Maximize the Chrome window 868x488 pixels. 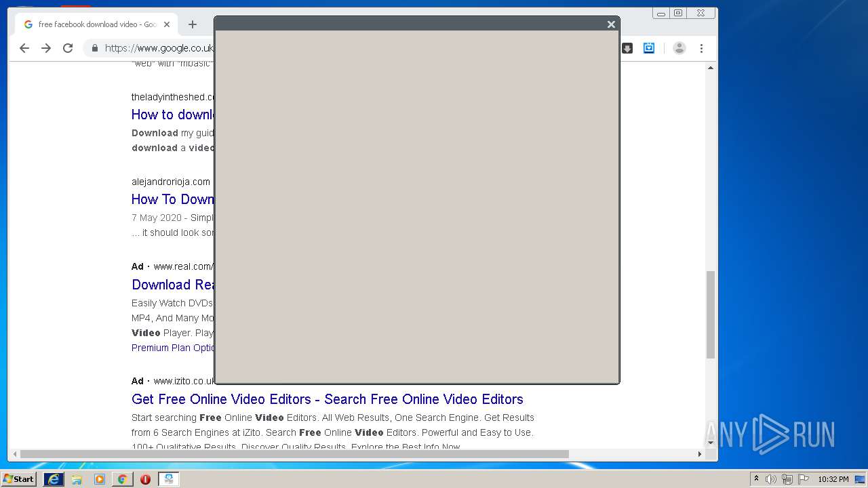678,13
